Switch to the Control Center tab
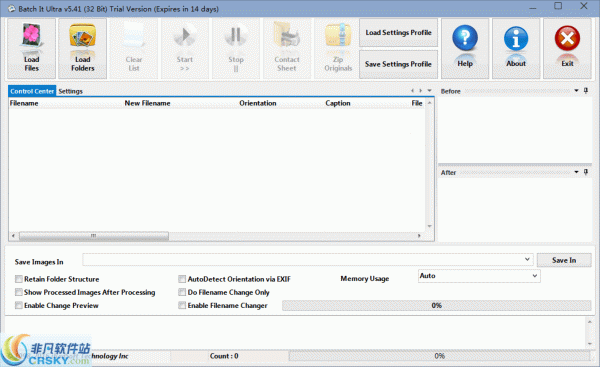Screen dimensions: 600x367 click(32, 91)
